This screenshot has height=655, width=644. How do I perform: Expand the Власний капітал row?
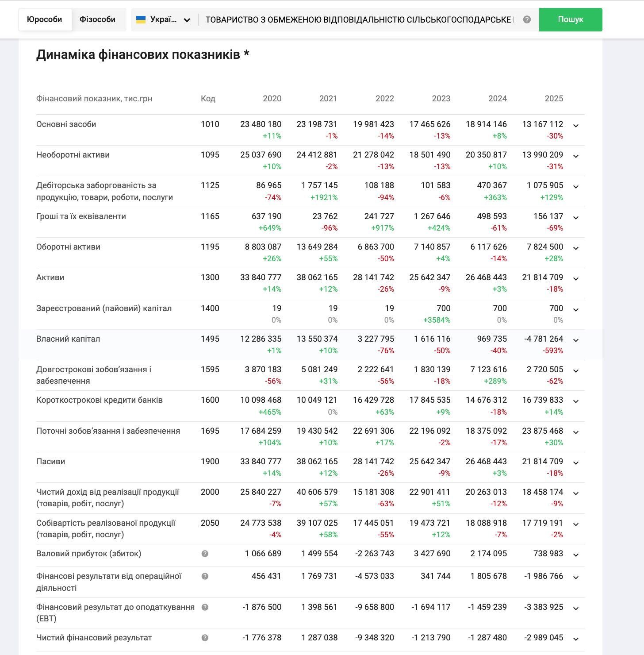pyautogui.click(x=576, y=340)
